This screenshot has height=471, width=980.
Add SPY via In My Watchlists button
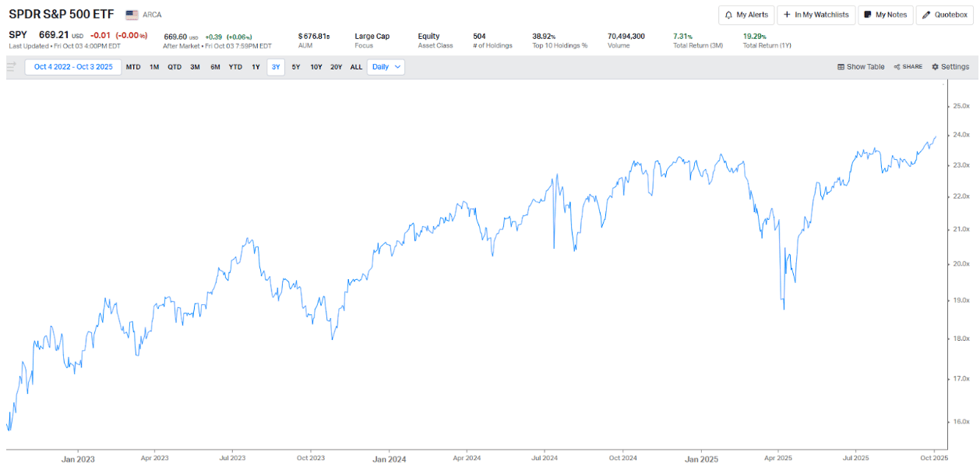tap(816, 15)
